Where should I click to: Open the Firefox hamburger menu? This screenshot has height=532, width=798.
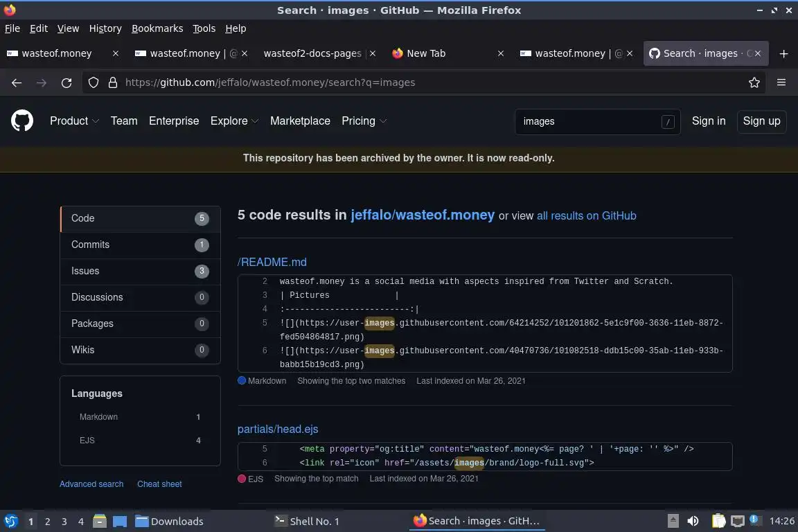pos(781,82)
